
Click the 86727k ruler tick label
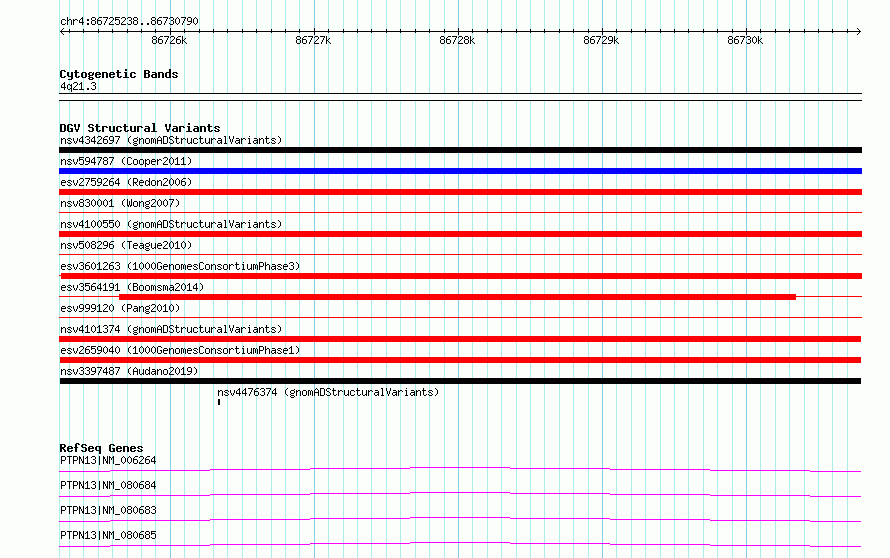point(313,40)
